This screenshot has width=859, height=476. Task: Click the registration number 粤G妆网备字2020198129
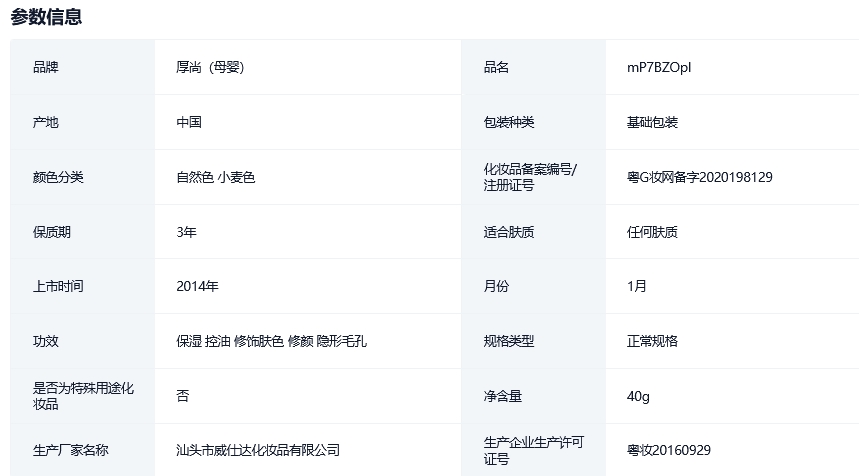pyautogui.click(x=699, y=177)
